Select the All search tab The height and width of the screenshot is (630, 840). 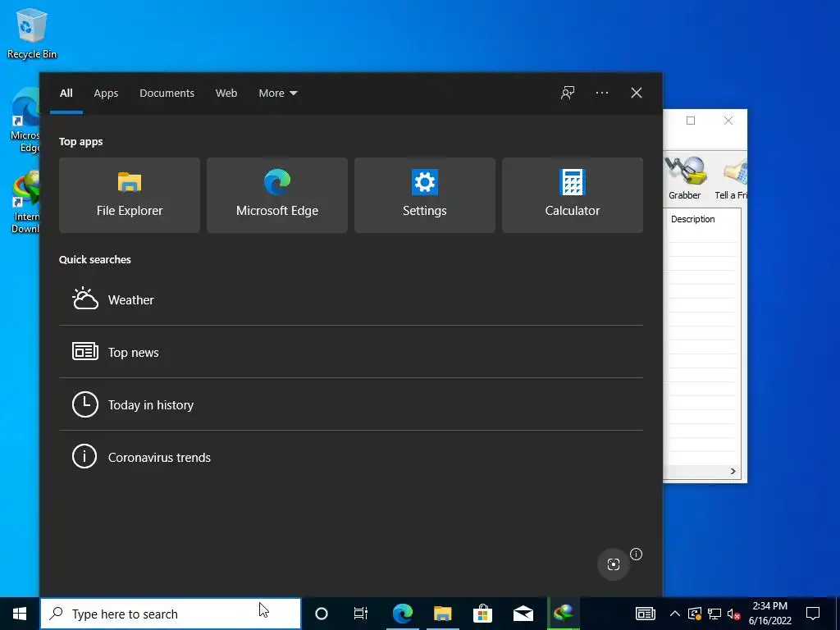[x=66, y=94]
